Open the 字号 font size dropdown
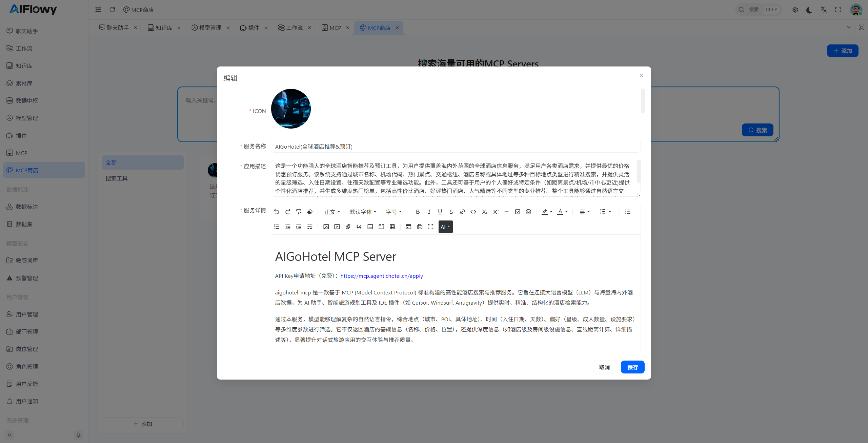Viewport: 868px width, 443px height. [393, 212]
